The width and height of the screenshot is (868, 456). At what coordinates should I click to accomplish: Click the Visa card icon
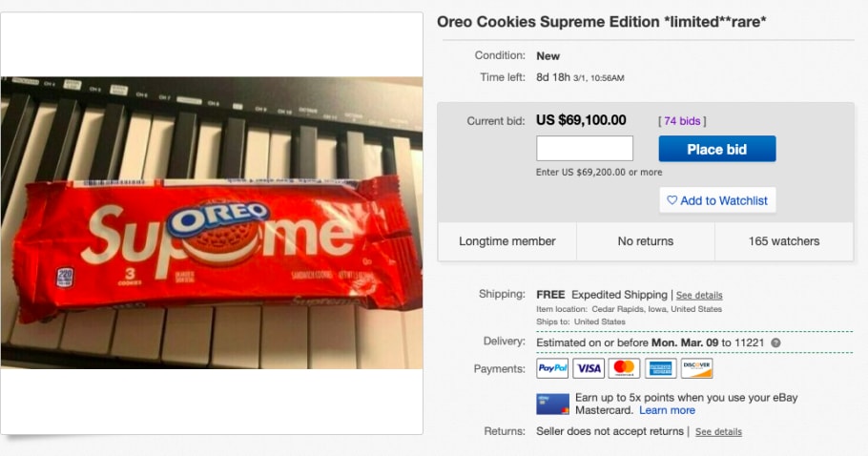pos(589,368)
